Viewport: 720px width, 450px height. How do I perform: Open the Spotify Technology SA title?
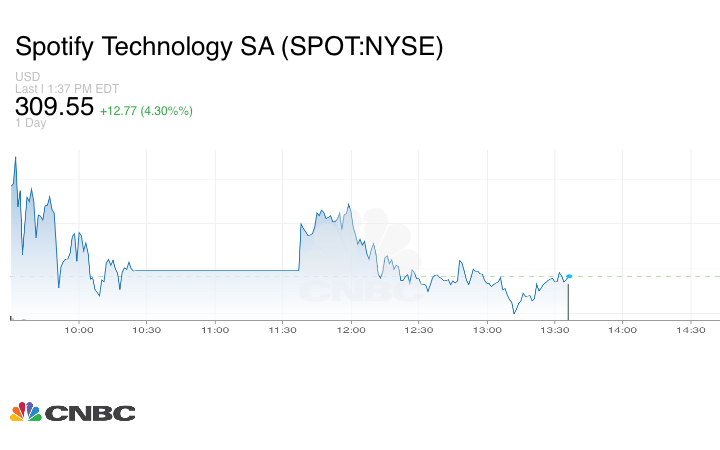(228, 48)
